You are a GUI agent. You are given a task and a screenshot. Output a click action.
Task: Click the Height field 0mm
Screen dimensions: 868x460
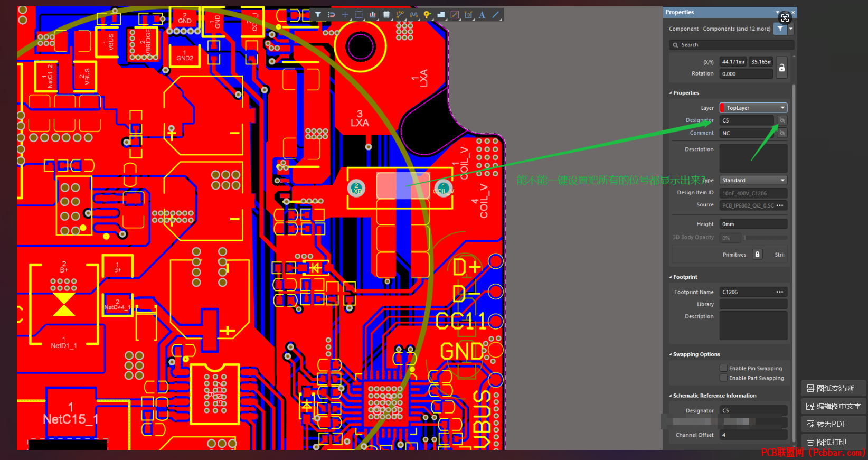pyautogui.click(x=753, y=224)
